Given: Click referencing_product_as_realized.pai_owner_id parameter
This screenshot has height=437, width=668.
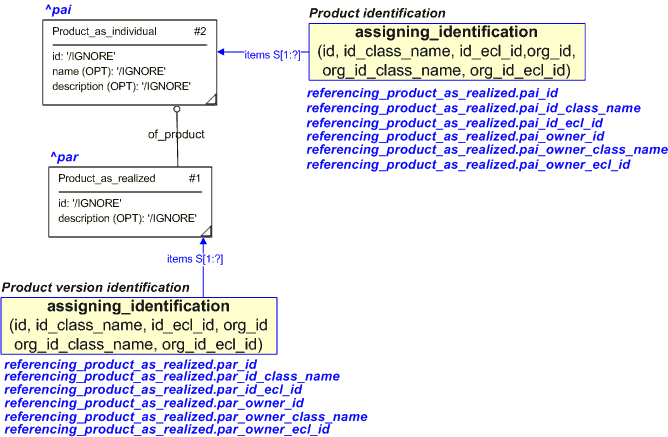Looking at the screenshot, I should pos(455,136).
